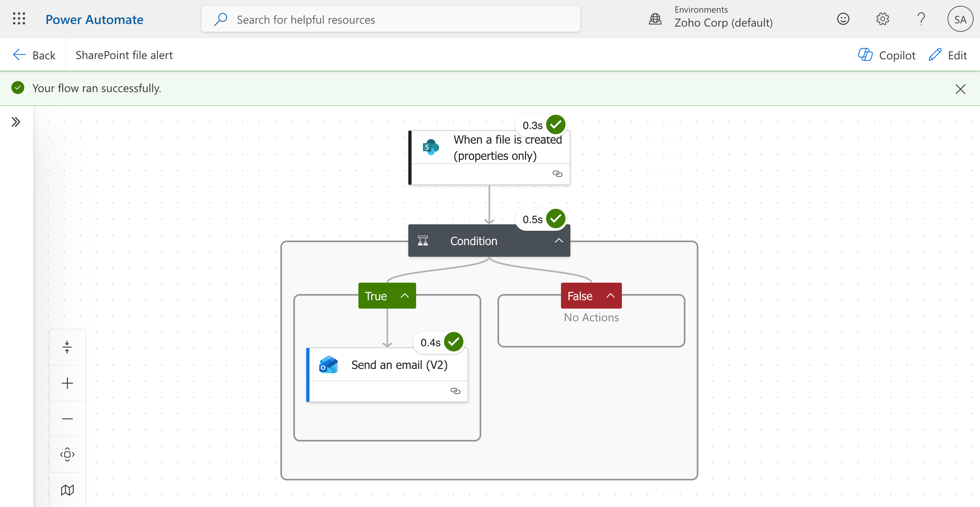Zoom in on the flow canvas

(x=67, y=383)
